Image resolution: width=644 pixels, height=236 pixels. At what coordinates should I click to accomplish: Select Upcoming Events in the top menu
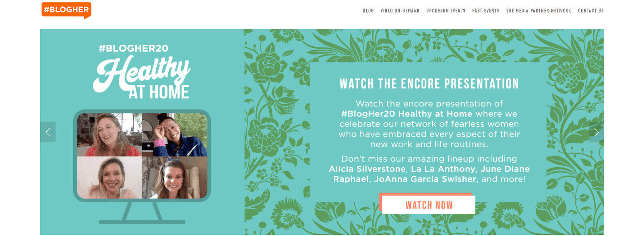pos(446,11)
